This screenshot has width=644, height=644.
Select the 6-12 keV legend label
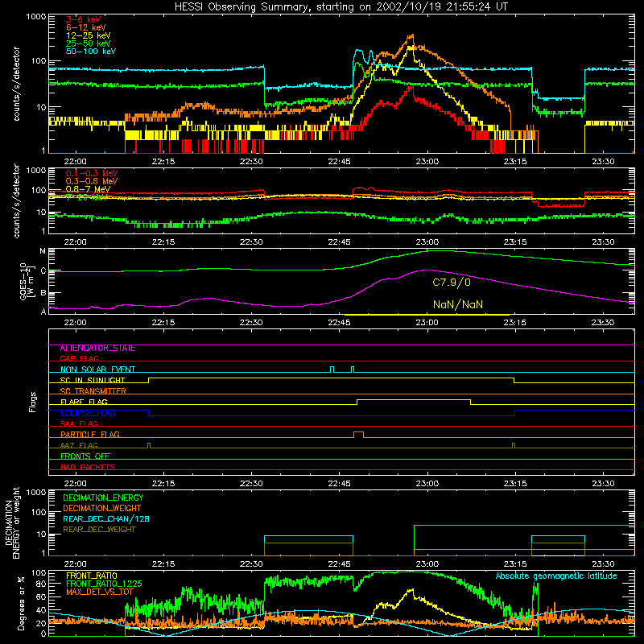(x=85, y=27)
